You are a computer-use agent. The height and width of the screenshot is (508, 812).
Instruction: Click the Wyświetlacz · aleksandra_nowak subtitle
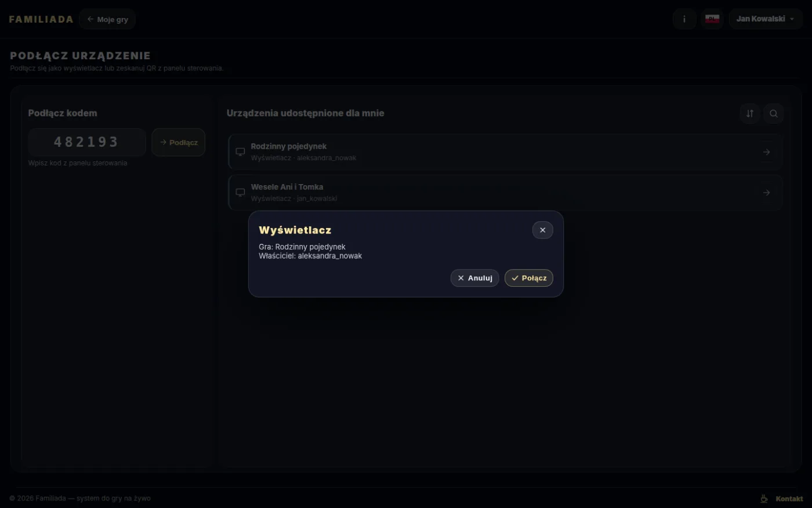point(304,158)
